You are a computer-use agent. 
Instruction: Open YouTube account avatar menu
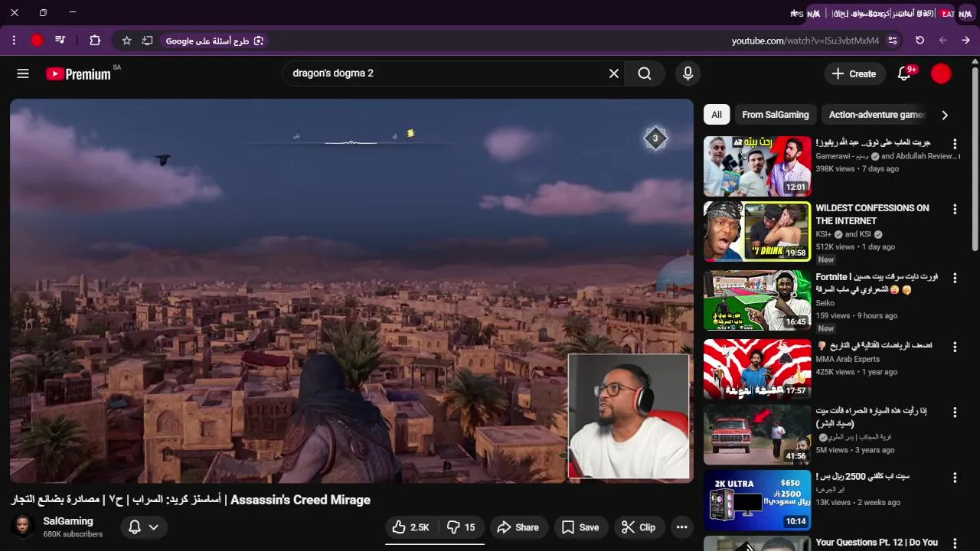pos(941,73)
